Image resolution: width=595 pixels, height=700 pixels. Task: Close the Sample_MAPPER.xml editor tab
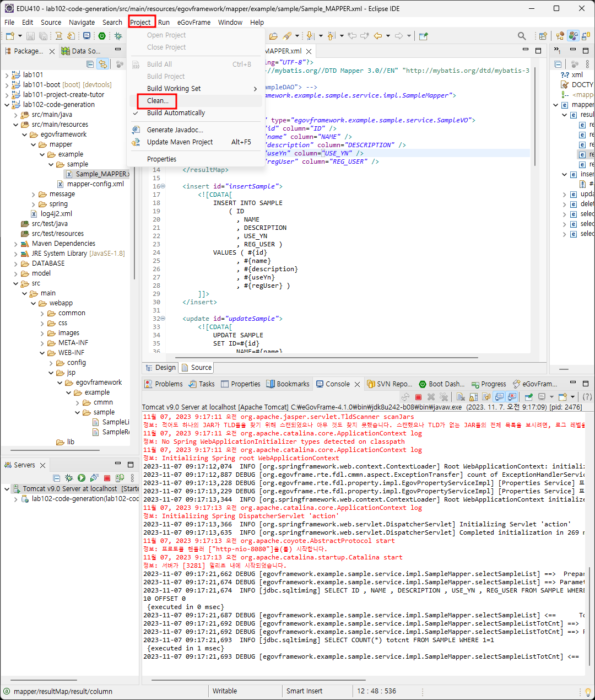(309, 51)
